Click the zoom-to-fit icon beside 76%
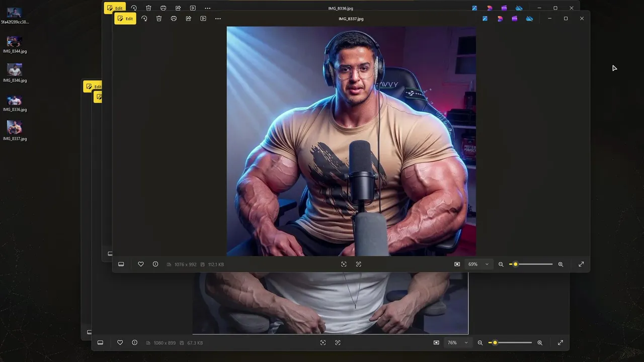The width and height of the screenshot is (644, 362). (436, 343)
